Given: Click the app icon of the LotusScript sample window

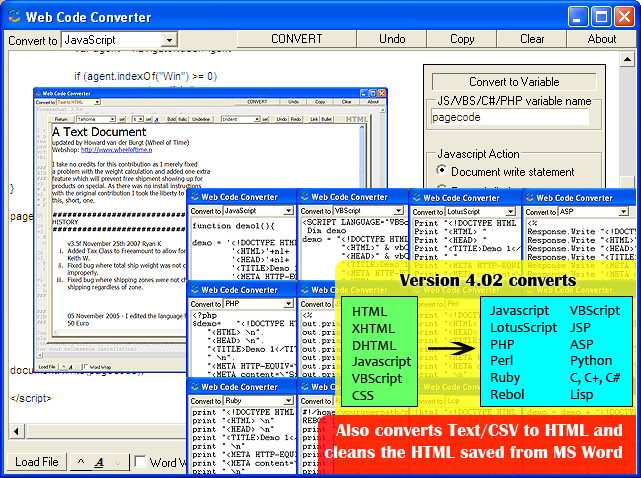Looking at the screenshot, I should (417, 197).
